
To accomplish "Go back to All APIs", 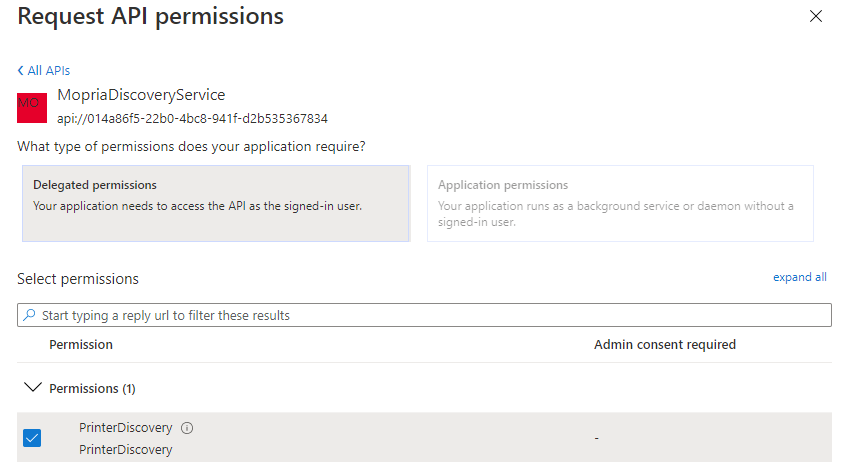I will (44, 71).
